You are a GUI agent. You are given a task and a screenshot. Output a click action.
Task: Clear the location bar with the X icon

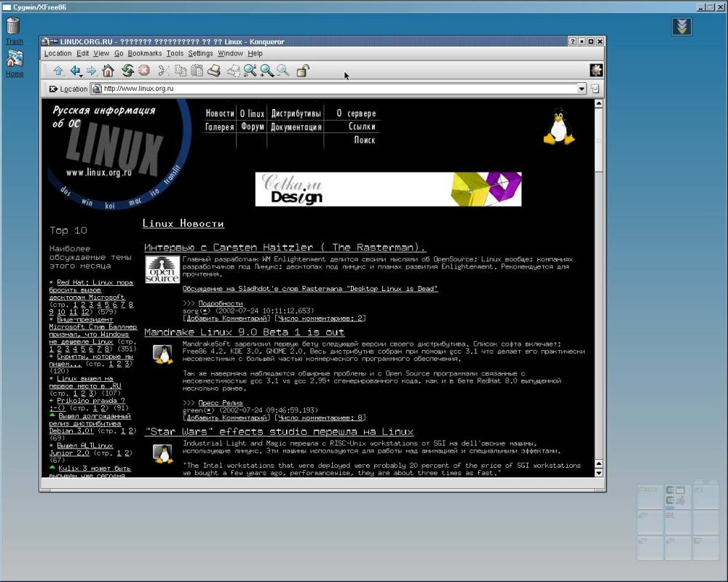click(53, 89)
